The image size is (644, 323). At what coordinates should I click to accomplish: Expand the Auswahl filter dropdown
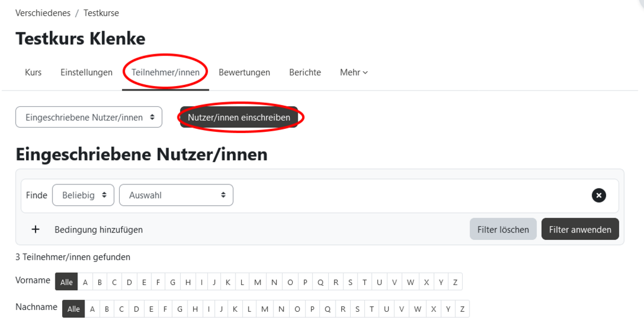176,195
